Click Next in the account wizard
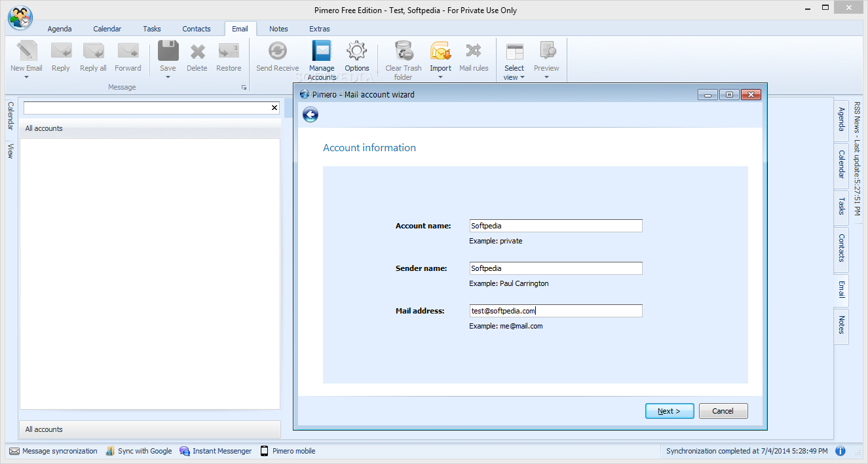The width and height of the screenshot is (868, 464). click(670, 411)
